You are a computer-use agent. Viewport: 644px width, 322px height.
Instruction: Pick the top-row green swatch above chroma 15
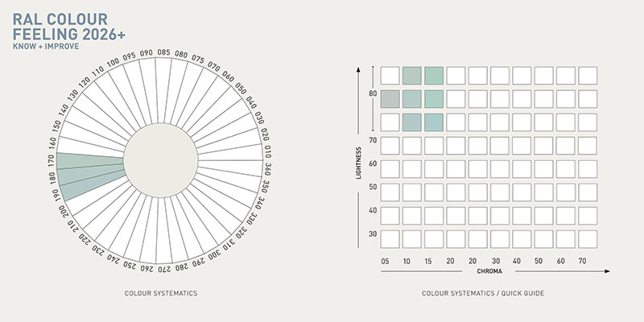pyautogui.click(x=435, y=76)
